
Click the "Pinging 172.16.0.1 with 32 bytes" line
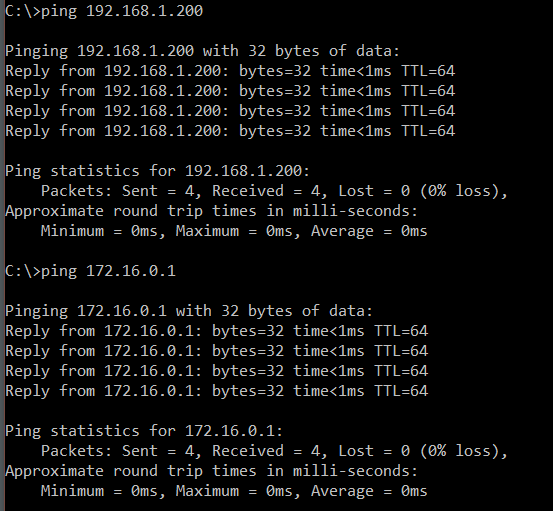(189, 311)
